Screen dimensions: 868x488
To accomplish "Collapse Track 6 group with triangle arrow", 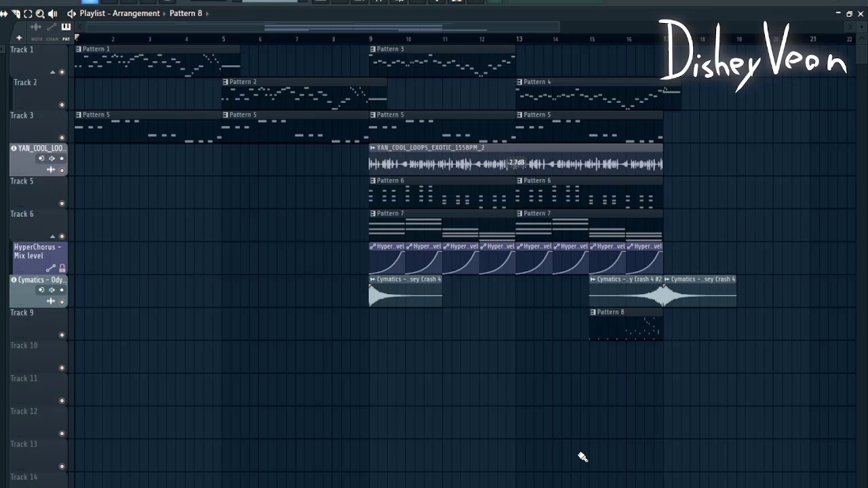I will click(x=52, y=237).
